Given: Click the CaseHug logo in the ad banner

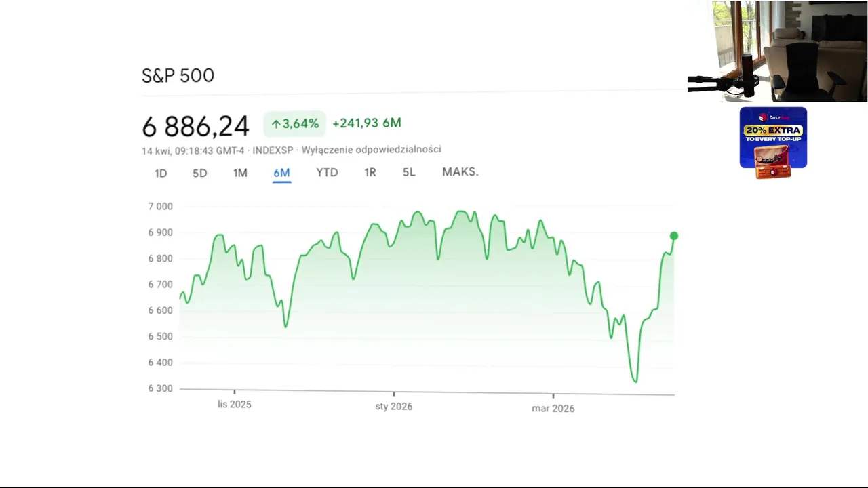Looking at the screenshot, I should [772, 117].
